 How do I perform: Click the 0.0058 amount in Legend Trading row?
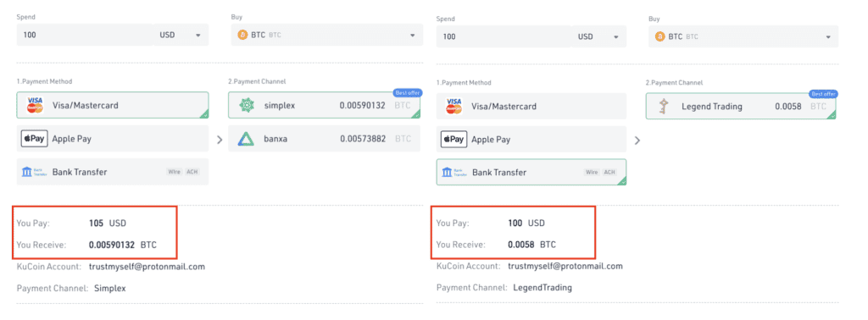pyautogui.click(x=788, y=106)
